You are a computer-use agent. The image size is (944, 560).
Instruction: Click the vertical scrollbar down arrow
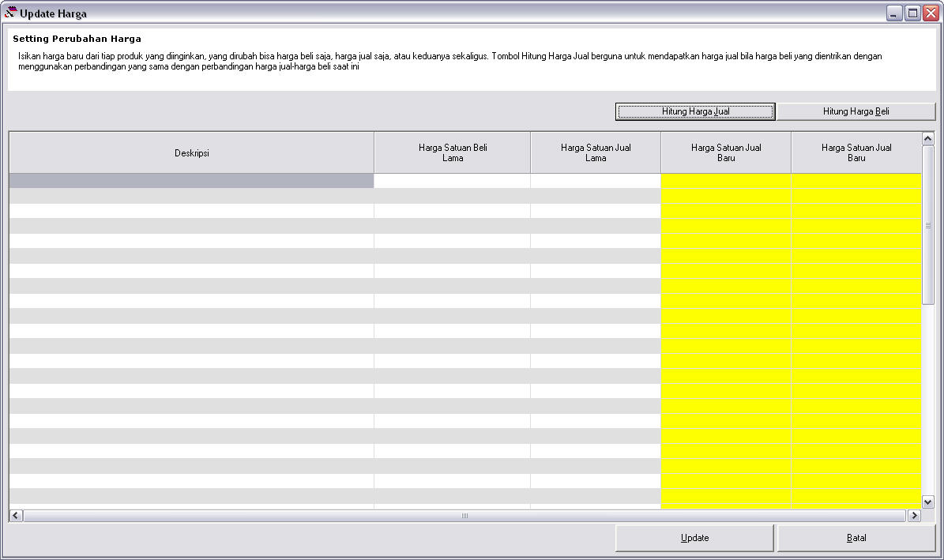pos(927,502)
